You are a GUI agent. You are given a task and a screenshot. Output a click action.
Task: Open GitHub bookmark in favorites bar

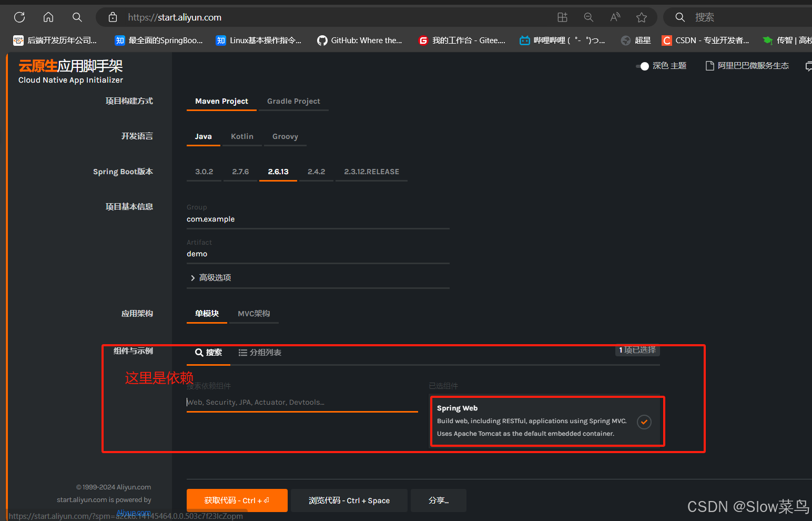click(x=360, y=41)
